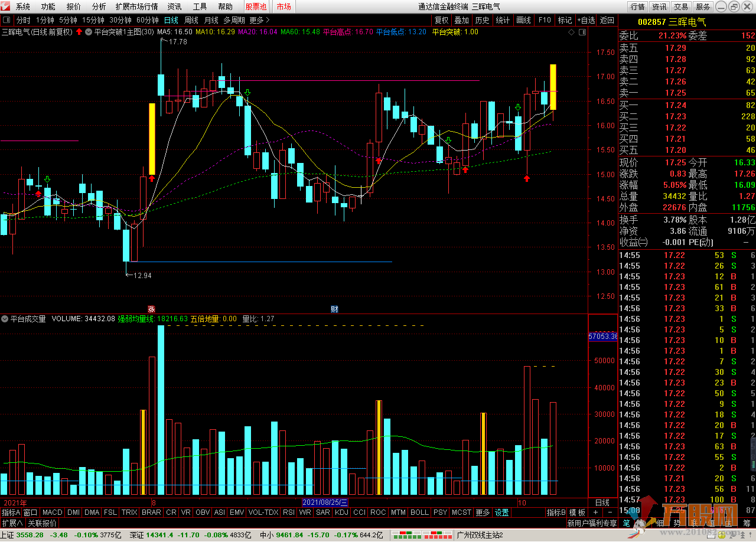This screenshot has width=756, height=542.
Task: Open the 指标B selector
Action: click(556, 512)
